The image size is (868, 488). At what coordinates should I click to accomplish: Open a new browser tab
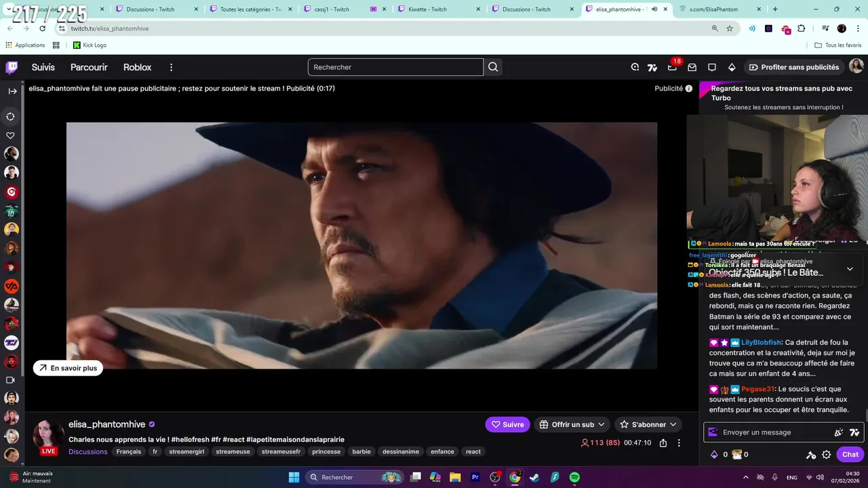[x=775, y=9]
